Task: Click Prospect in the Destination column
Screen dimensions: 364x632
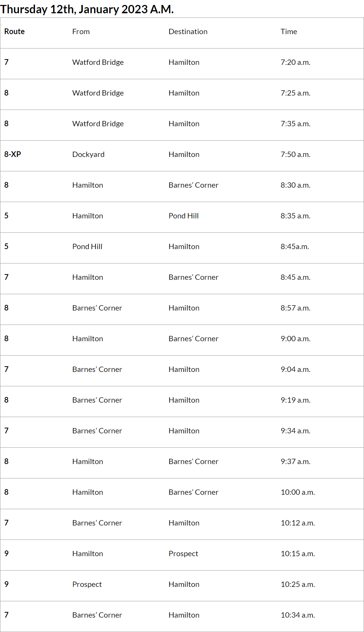Action: click(183, 554)
